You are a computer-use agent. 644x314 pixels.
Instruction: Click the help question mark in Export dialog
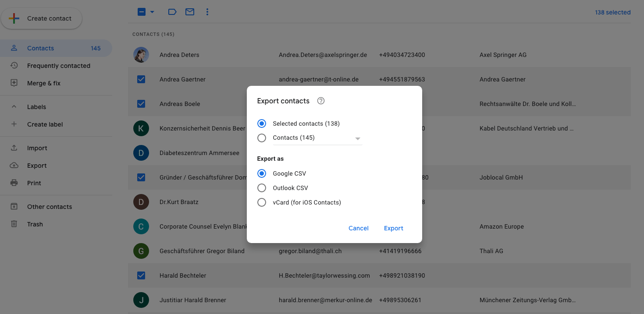point(320,101)
